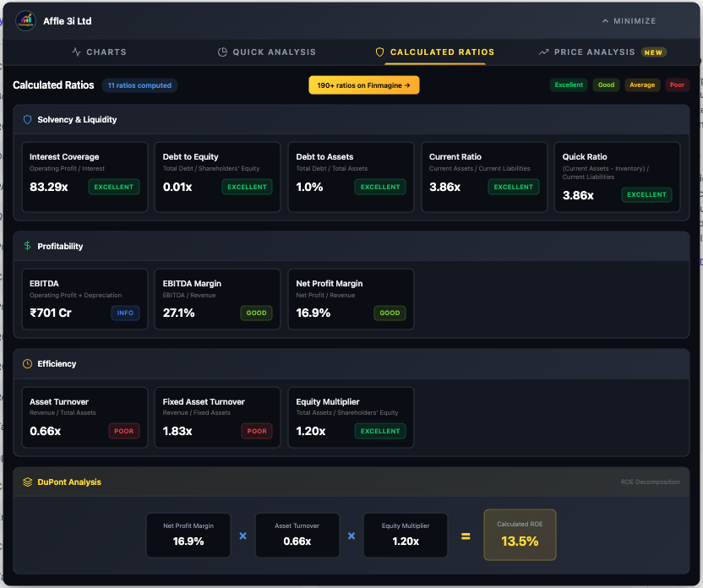Click the 190+ ratios on Finmagine button
The width and height of the screenshot is (703, 588).
363,85
